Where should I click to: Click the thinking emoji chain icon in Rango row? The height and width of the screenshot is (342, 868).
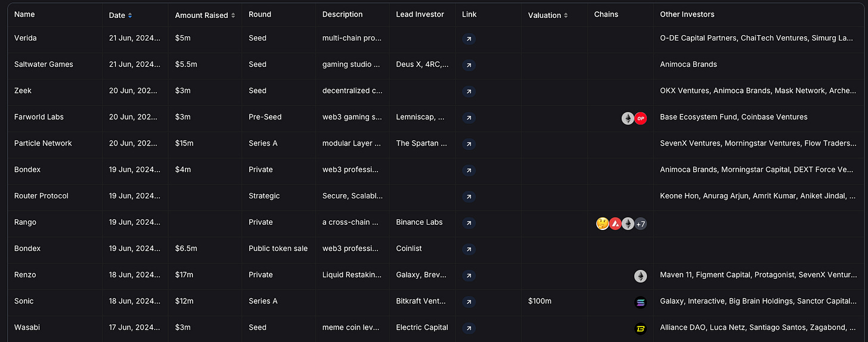pos(603,223)
